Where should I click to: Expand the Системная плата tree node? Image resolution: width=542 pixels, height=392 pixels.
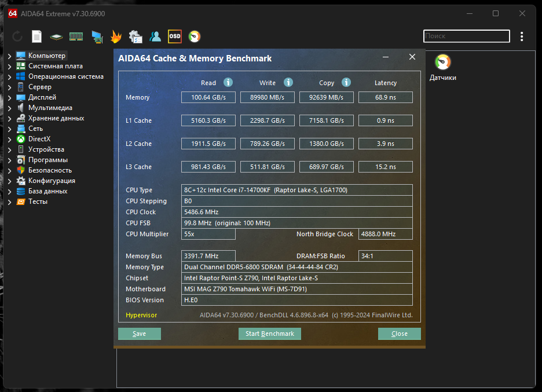[10, 67]
